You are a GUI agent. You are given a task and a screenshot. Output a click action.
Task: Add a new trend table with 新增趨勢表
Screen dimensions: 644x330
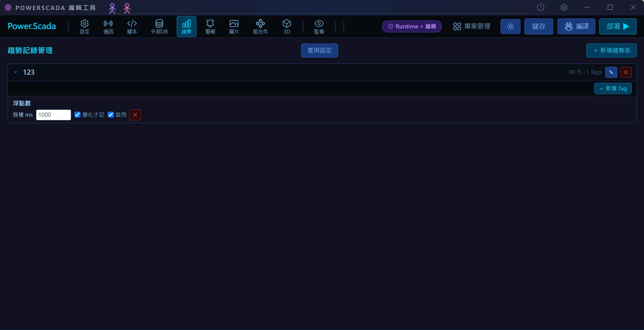(x=611, y=51)
